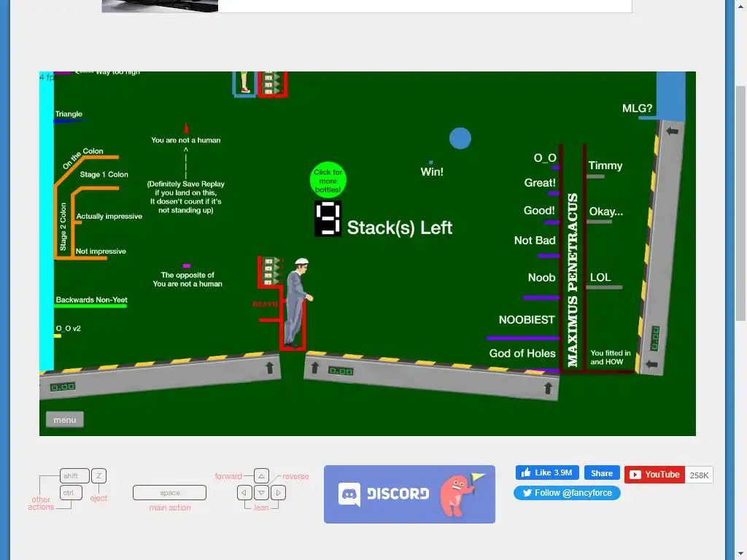Click the 'Triangle' label

pos(69,114)
